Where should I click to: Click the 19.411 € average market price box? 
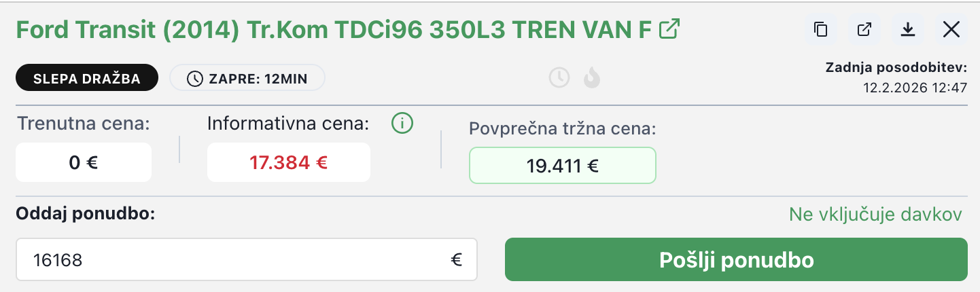click(562, 165)
